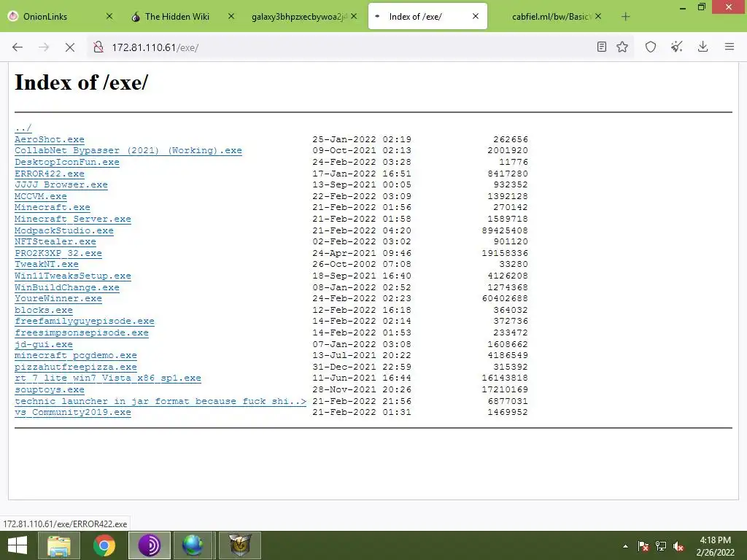747x560 pixels.
Task: Toggle reader view icon
Action: 602,47
